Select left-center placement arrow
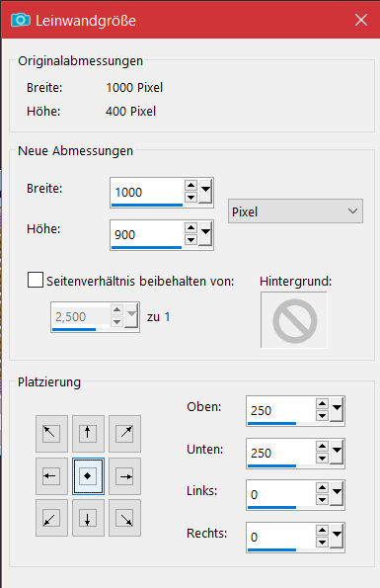 pyautogui.click(x=51, y=476)
